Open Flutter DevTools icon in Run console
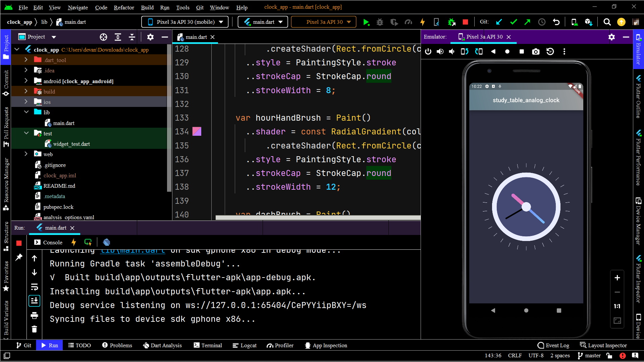The height and width of the screenshot is (362, 644). coord(106,242)
